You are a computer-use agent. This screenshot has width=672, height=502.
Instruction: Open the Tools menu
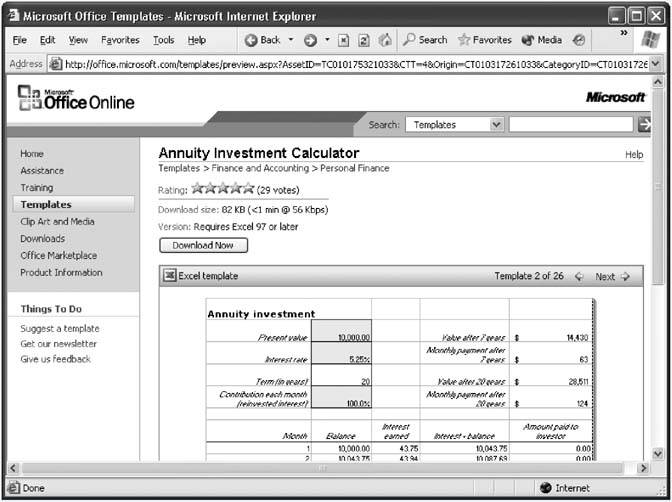(163, 40)
